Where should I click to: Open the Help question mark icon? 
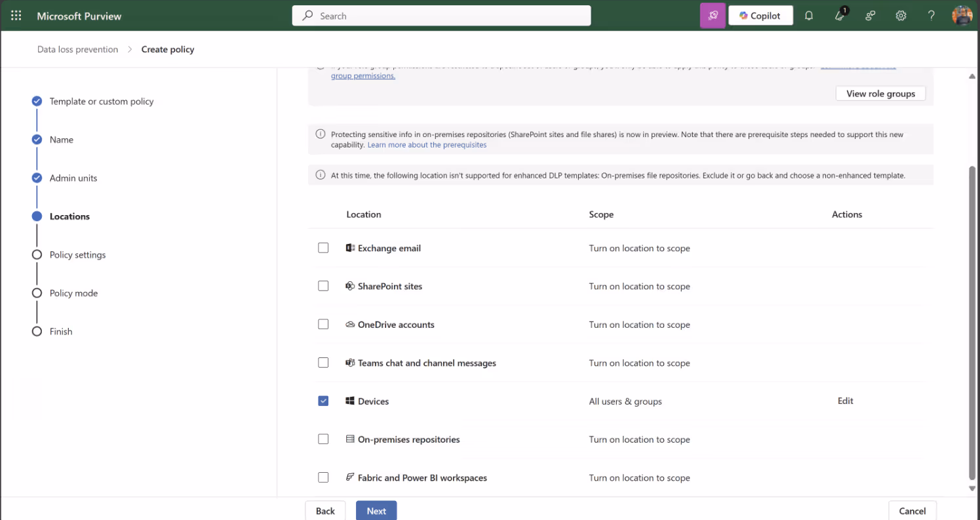(x=931, y=16)
